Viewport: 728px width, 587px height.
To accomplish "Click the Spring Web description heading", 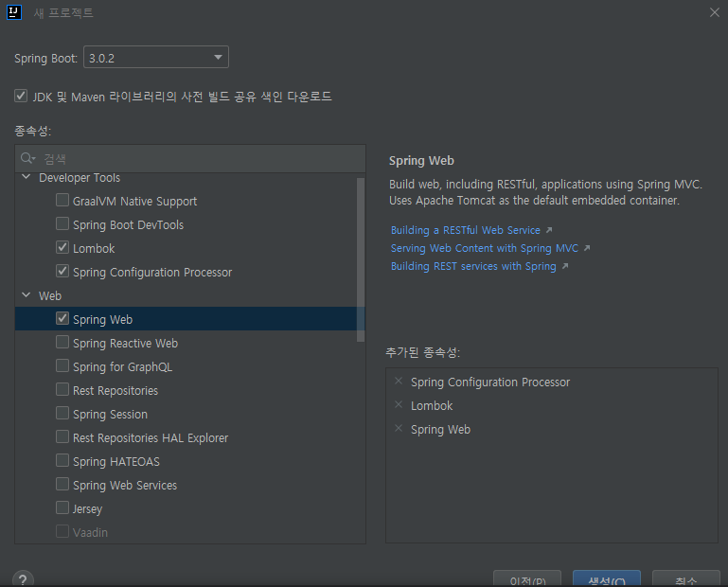I will [421, 161].
